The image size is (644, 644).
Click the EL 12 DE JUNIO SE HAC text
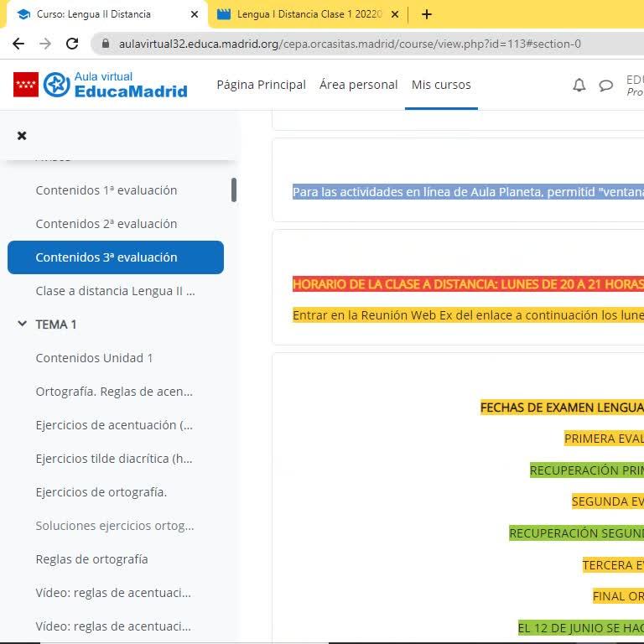[581, 627]
